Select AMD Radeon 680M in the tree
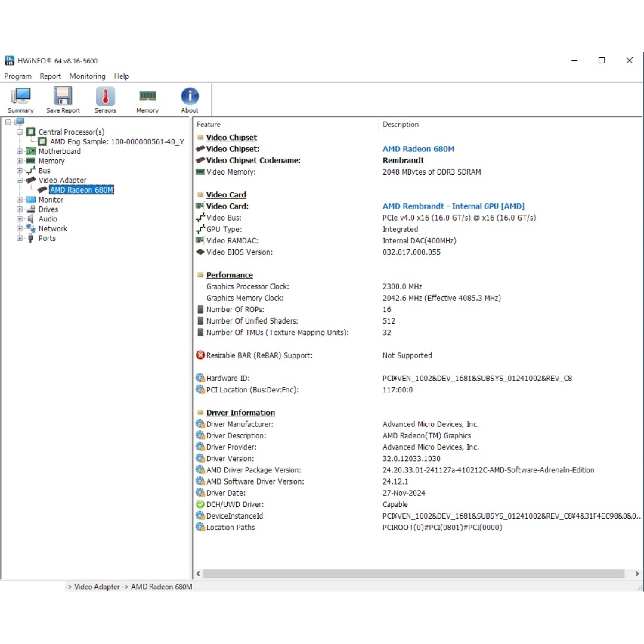This screenshot has height=644, width=644. 81,190
